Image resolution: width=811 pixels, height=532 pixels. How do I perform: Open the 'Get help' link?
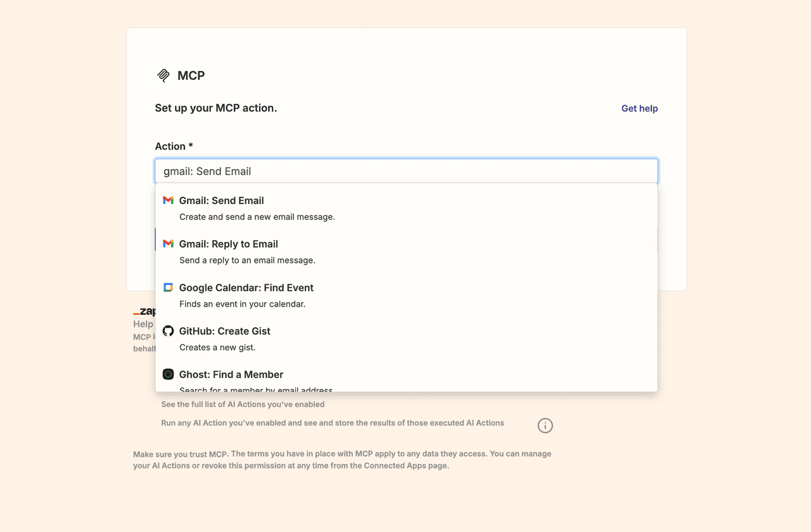click(x=639, y=108)
